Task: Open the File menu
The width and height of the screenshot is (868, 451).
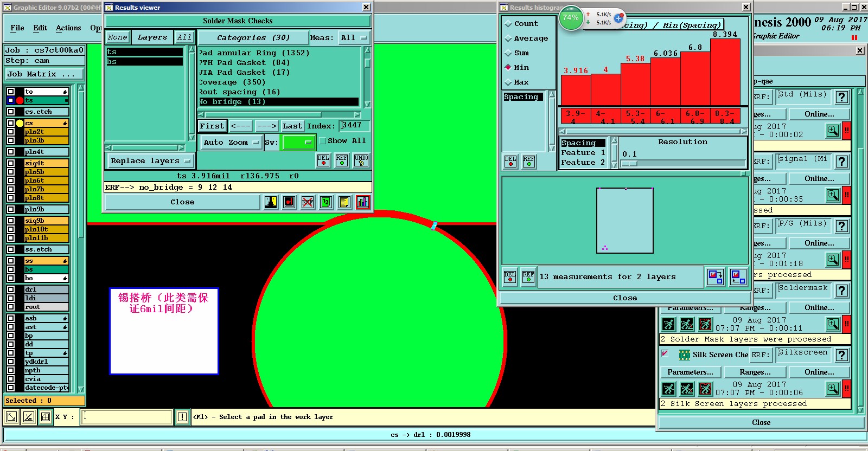Action: [x=17, y=28]
